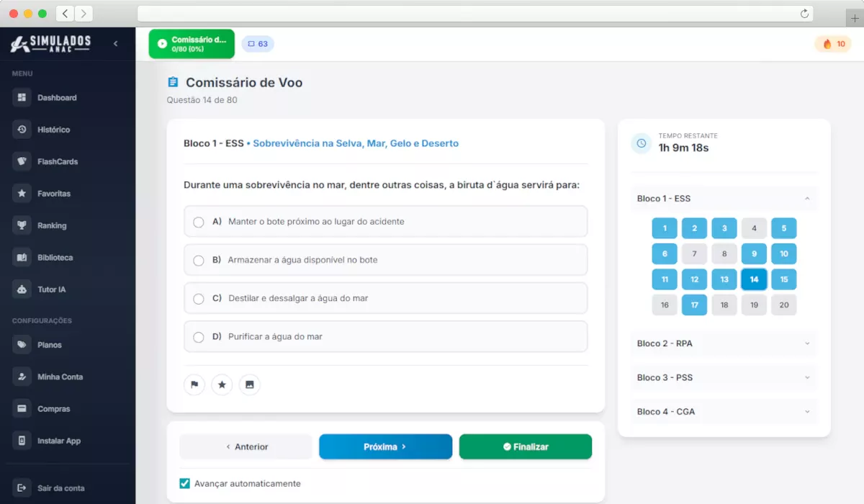Image resolution: width=864 pixels, height=504 pixels.
Task: Collapse Bloco 1 - ESS
Action: tap(723, 198)
